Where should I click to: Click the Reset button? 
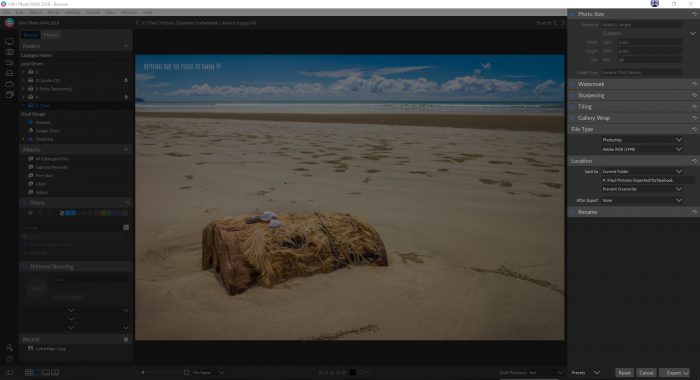pos(624,372)
